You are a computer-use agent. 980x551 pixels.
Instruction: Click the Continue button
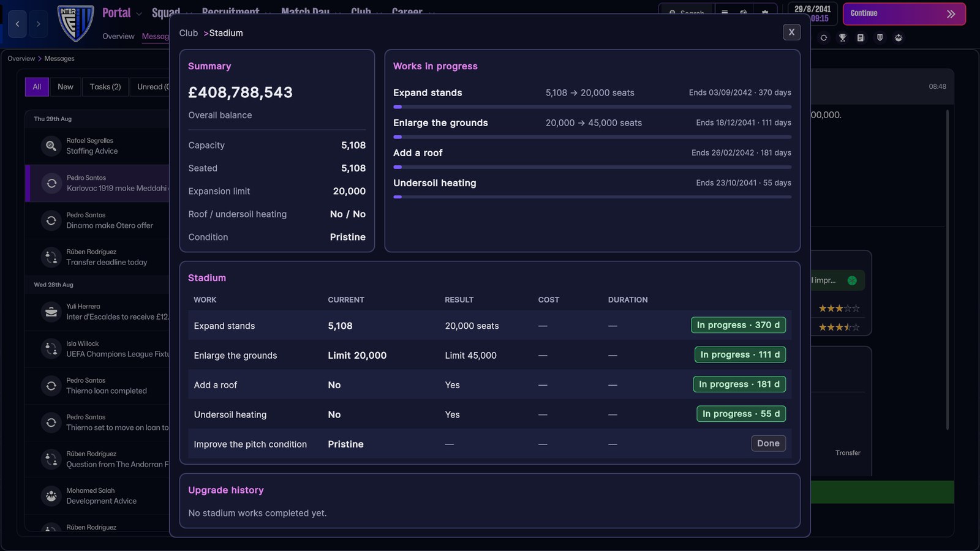[904, 13]
